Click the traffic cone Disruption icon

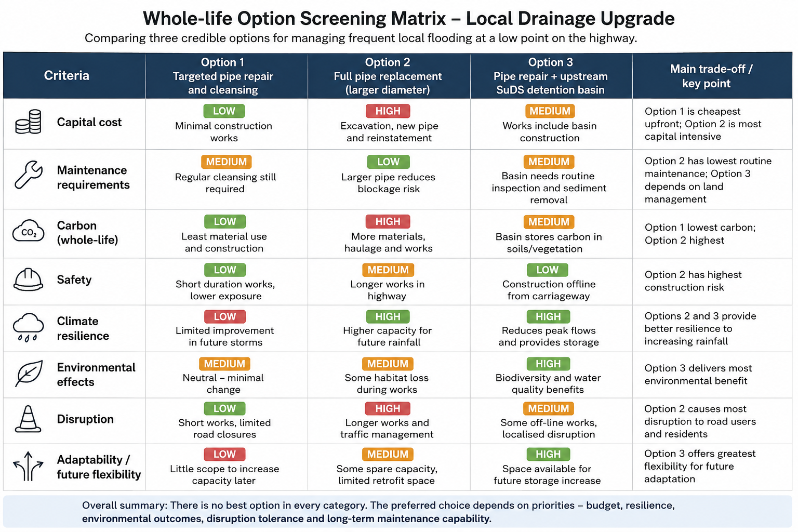[28, 419]
